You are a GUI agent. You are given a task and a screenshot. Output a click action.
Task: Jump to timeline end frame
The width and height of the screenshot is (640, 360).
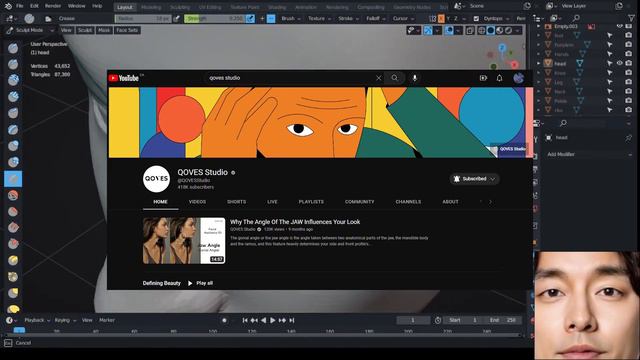pyautogui.click(x=292, y=320)
